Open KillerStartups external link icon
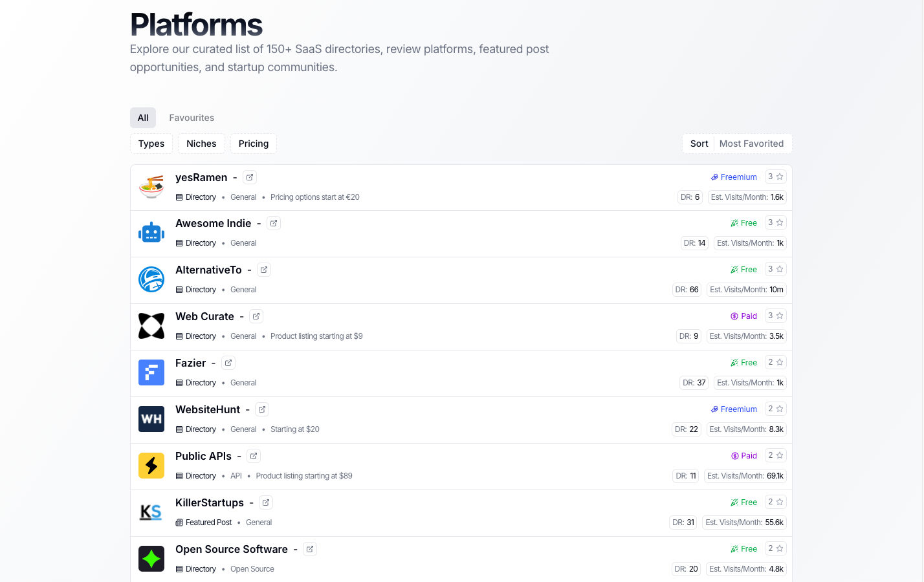The height and width of the screenshot is (582, 924). (x=266, y=502)
